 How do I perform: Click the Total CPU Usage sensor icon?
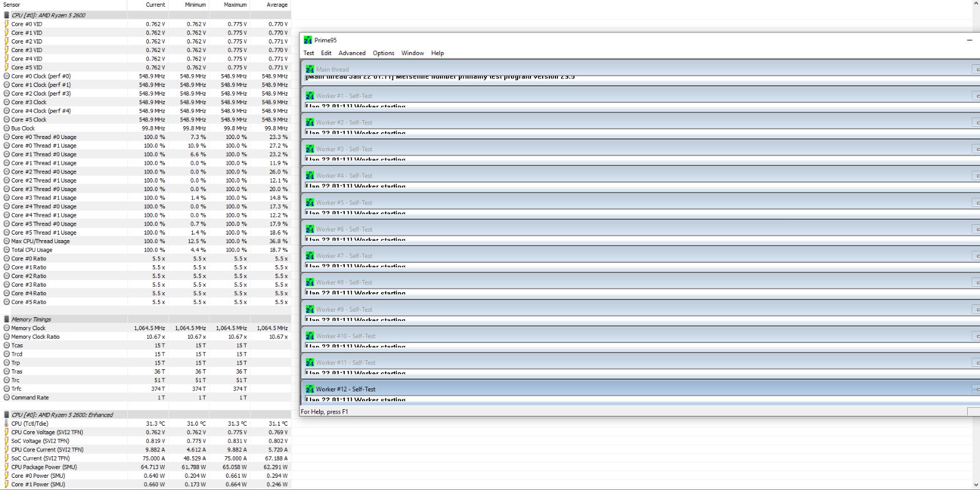[7, 250]
